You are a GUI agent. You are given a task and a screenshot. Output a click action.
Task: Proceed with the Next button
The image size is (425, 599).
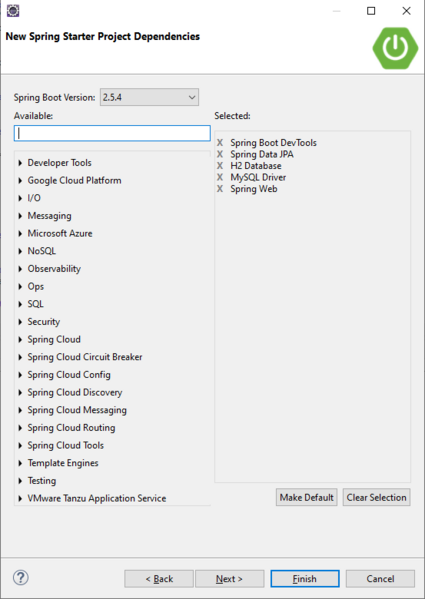coord(229,579)
